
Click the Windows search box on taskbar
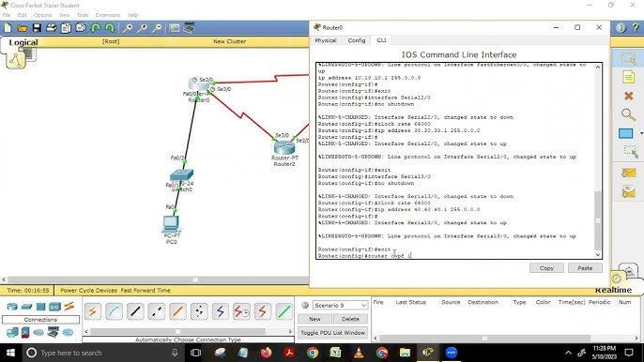(x=101, y=353)
